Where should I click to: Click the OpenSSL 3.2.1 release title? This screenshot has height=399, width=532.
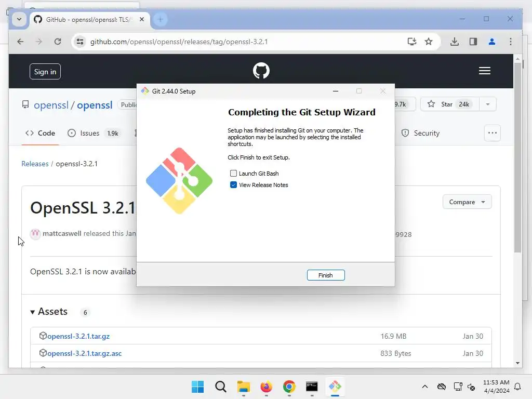[83, 208]
